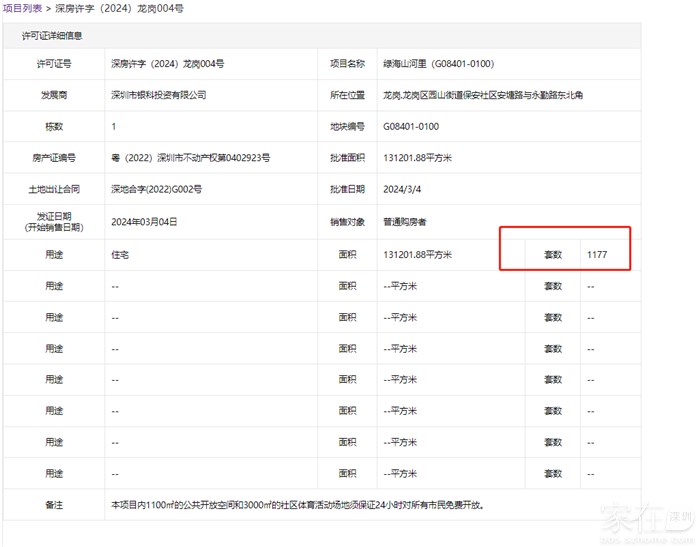Click project name 绿海山河里（G08401-0100）
Screen dimensions: 700x547
[x=439, y=63]
